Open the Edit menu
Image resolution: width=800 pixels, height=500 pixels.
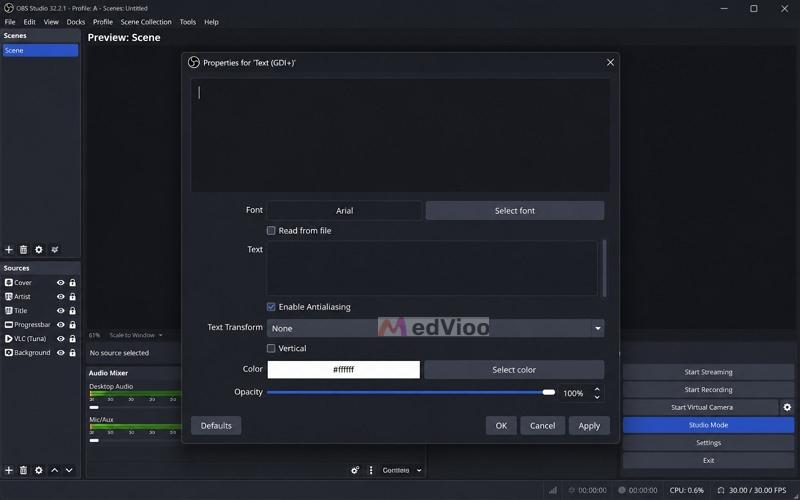[x=30, y=22]
